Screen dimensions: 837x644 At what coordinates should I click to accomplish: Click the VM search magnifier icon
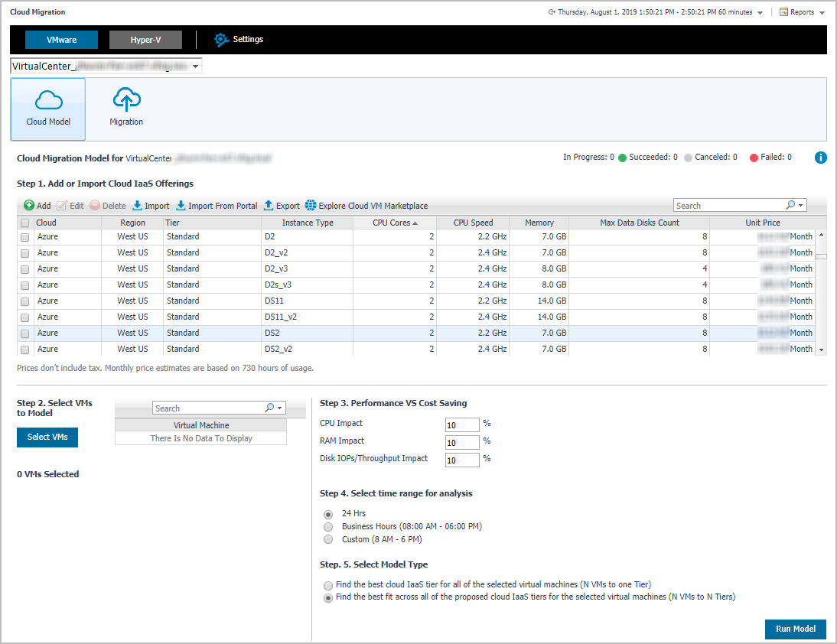(x=269, y=408)
